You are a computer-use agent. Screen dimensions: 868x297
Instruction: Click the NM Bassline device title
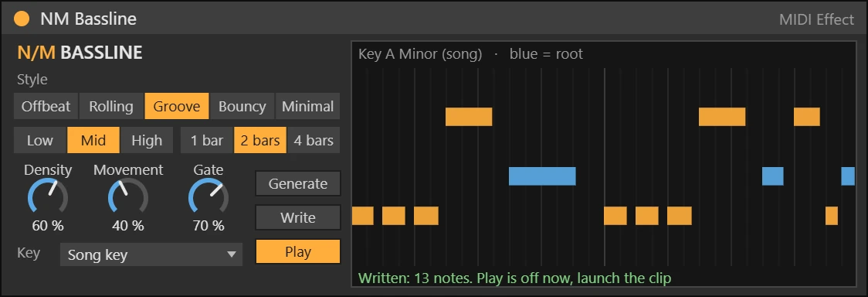[x=88, y=19]
